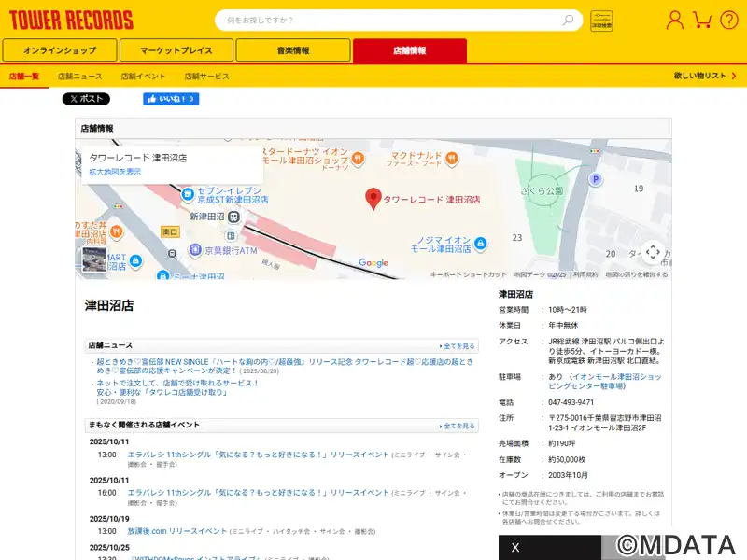
Task: Open the help question mark icon
Action: pos(729,21)
